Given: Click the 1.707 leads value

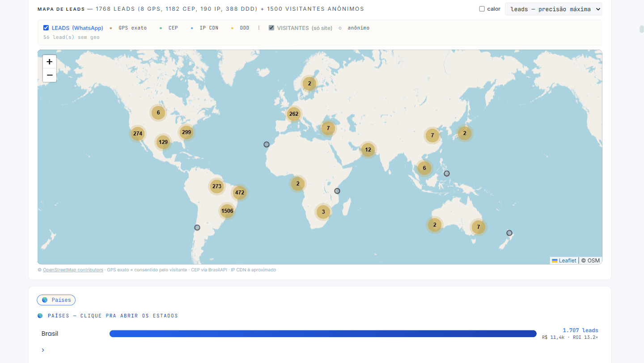Looking at the screenshot, I should point(580,330).
